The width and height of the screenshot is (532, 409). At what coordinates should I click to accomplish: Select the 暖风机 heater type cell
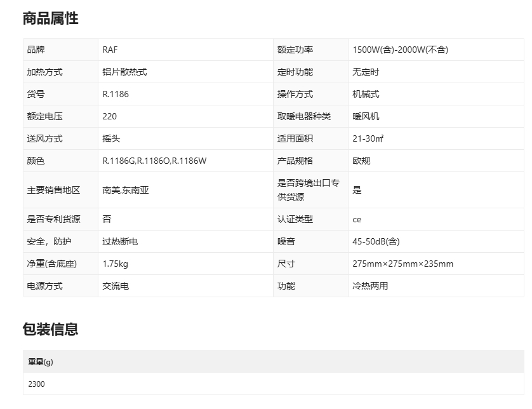[366, 116]
